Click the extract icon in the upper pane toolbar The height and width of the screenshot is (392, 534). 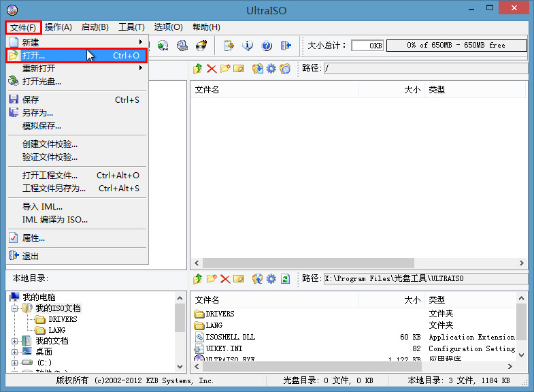[257, 69]
